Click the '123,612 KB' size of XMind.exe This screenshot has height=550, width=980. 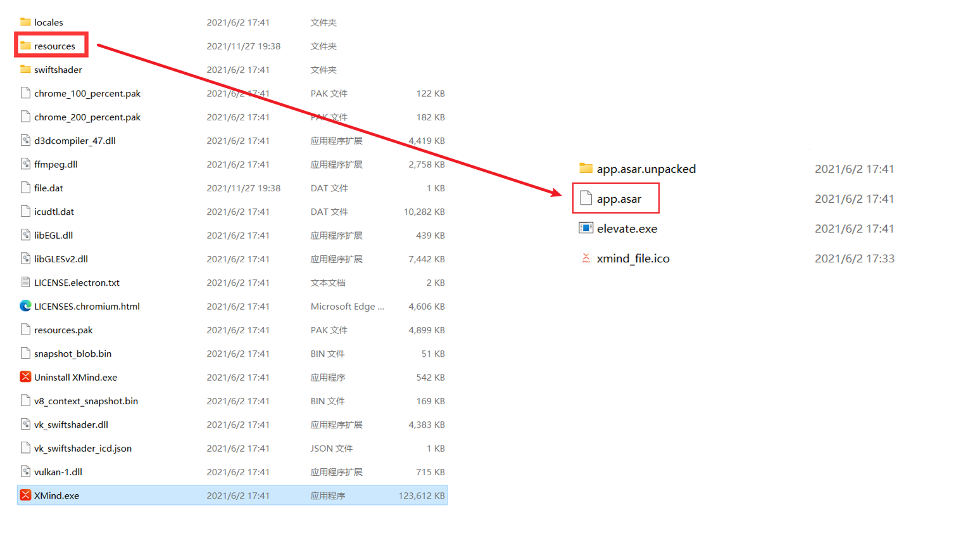[x=422, y=496]
